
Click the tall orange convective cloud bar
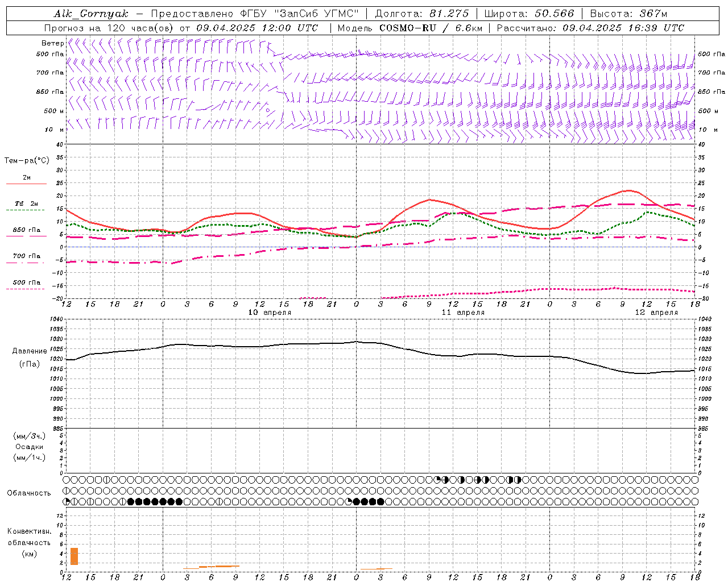(74, 556)
